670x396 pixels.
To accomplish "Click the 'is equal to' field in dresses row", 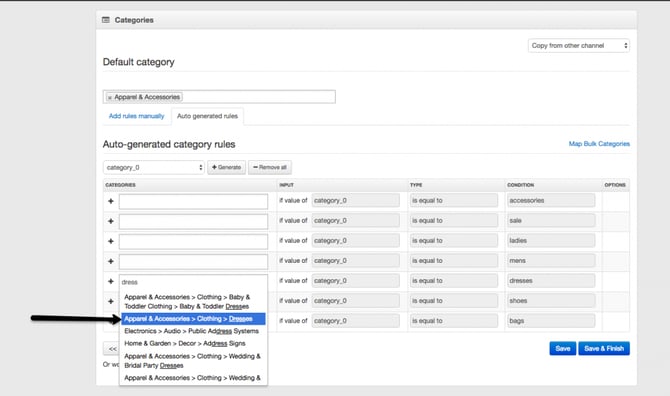I will [454, 281].
